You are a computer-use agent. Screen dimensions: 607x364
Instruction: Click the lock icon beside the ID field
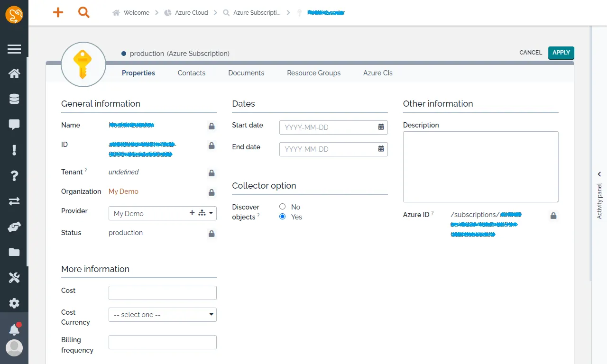[x=212, y=146]
